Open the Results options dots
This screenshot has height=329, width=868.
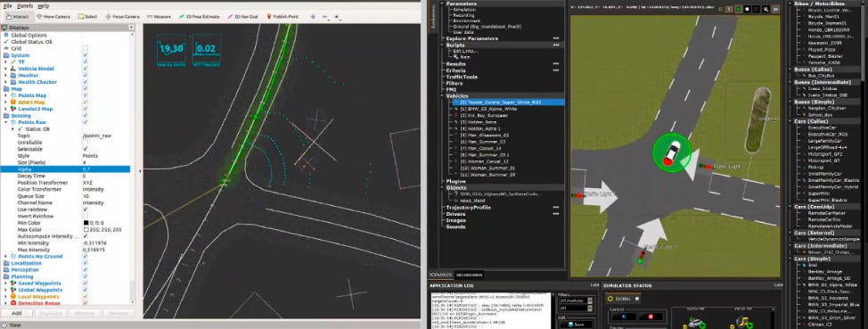pos(555,64)
